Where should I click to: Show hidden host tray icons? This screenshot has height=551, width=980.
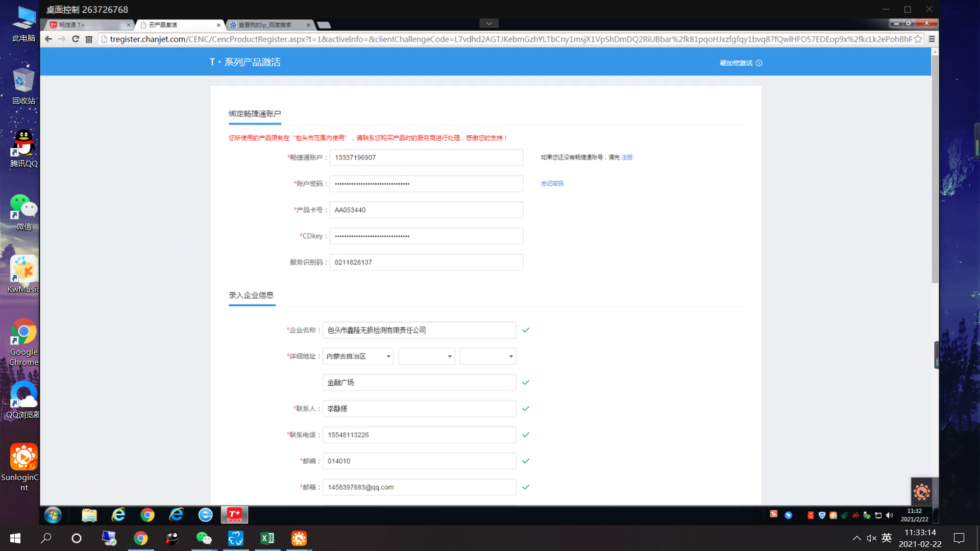tap(857, 538)
